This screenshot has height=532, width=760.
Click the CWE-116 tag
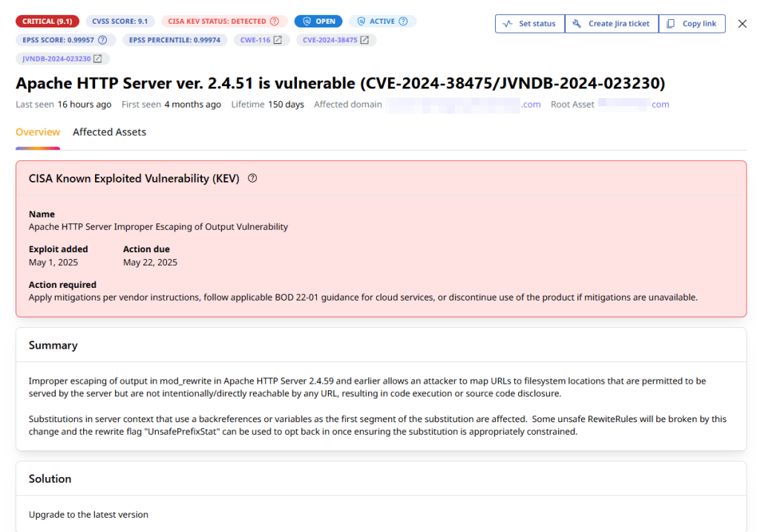pos(262,40)
